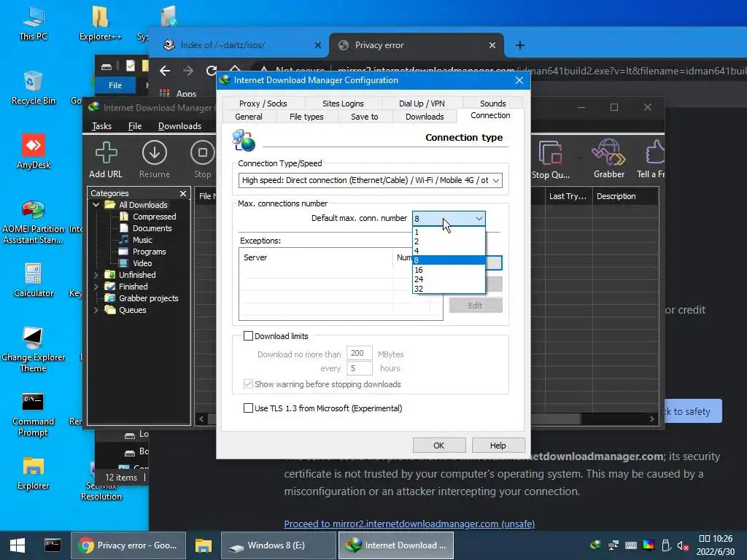Click muted volume icon in tray
Image resolution: width=747 pixels, height=560 pixels.
[x=683, y=545]
